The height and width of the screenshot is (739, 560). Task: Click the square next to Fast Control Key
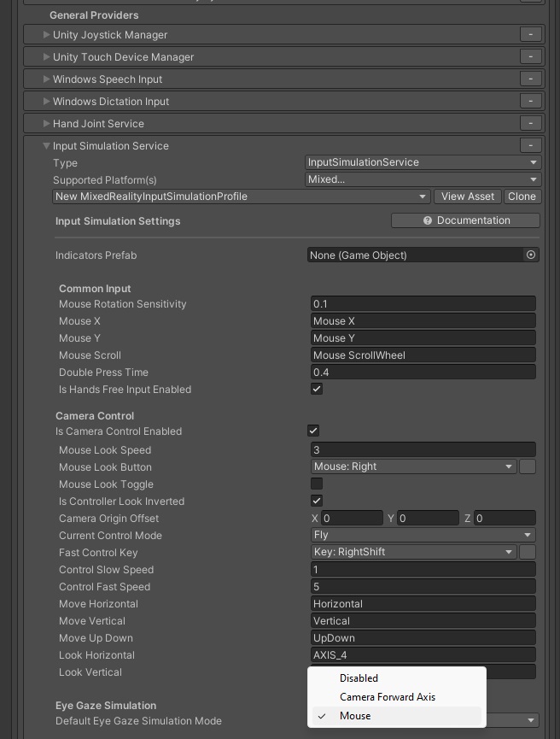click(528, 552)
